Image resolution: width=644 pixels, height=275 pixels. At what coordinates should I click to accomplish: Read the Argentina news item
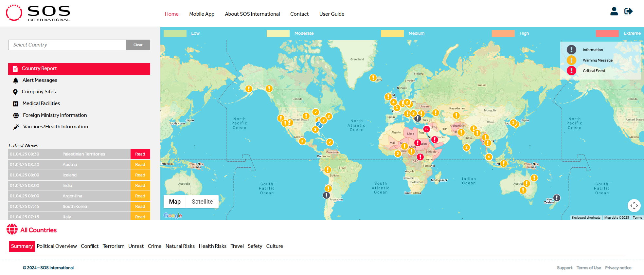click(140, 196)
